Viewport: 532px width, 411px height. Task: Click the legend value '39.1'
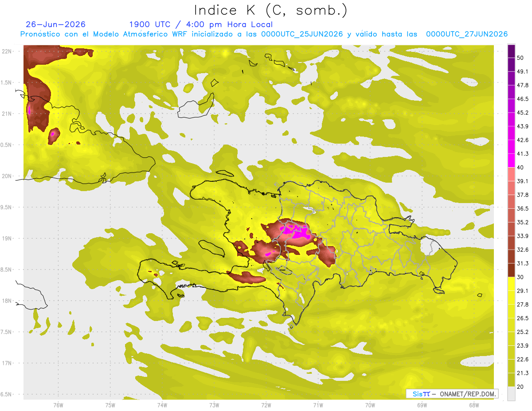click(522, 181)
